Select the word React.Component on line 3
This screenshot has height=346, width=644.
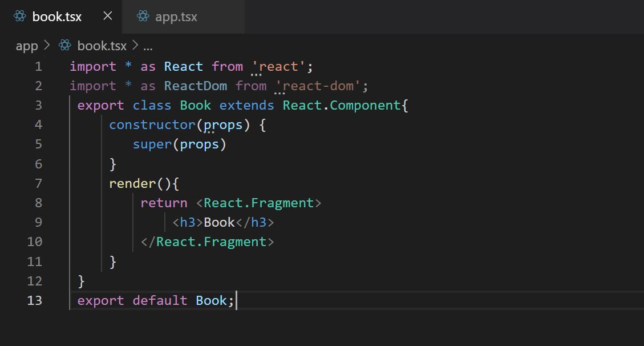point(341,105)
